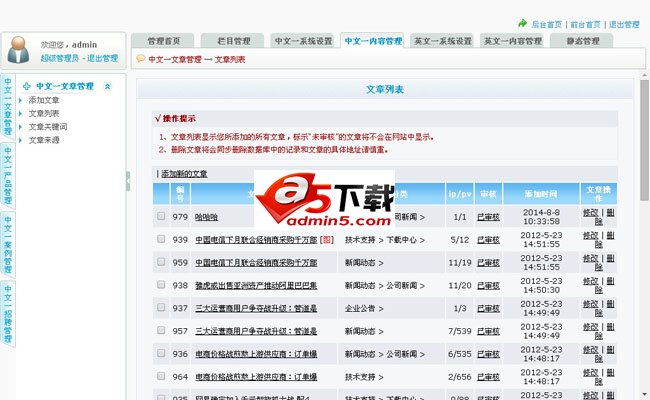Screen dimensions: 650x400
Task: Click the plus icon beside 中文一文章管理
Action: click(27, 86)
